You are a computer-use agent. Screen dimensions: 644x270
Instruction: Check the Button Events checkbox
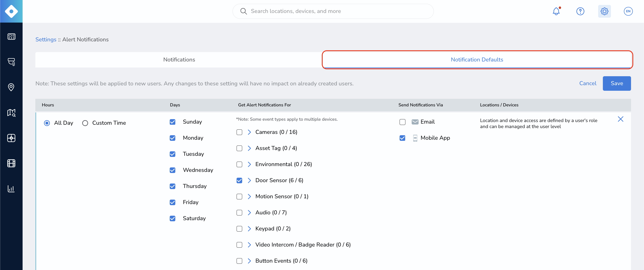click(239, 261)
